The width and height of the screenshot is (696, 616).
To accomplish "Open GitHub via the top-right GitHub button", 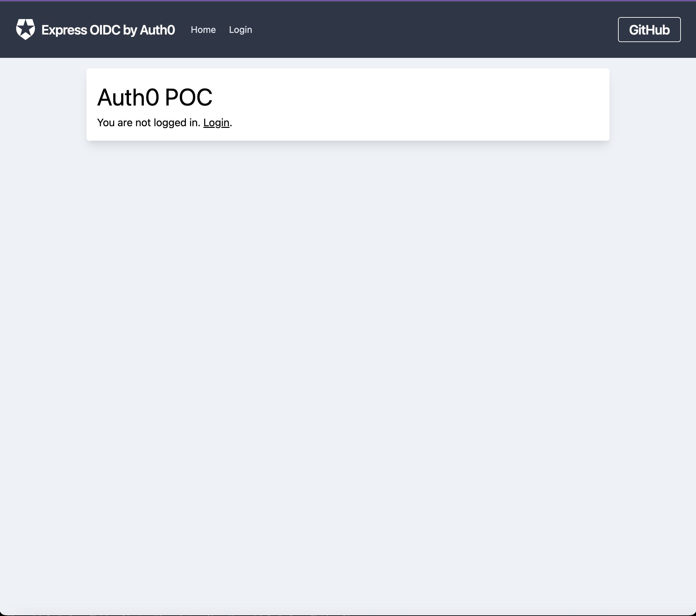I will pyautogui.click(x=649, y=30).
